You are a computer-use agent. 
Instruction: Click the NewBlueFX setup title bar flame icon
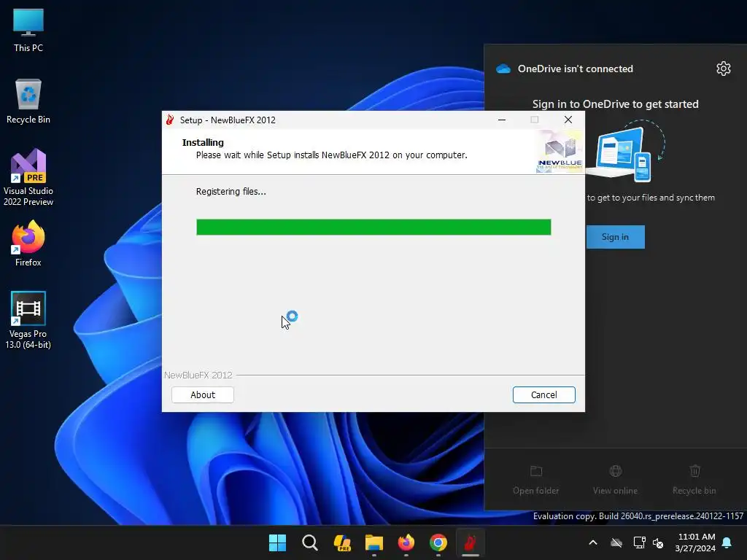pos(169,120)
